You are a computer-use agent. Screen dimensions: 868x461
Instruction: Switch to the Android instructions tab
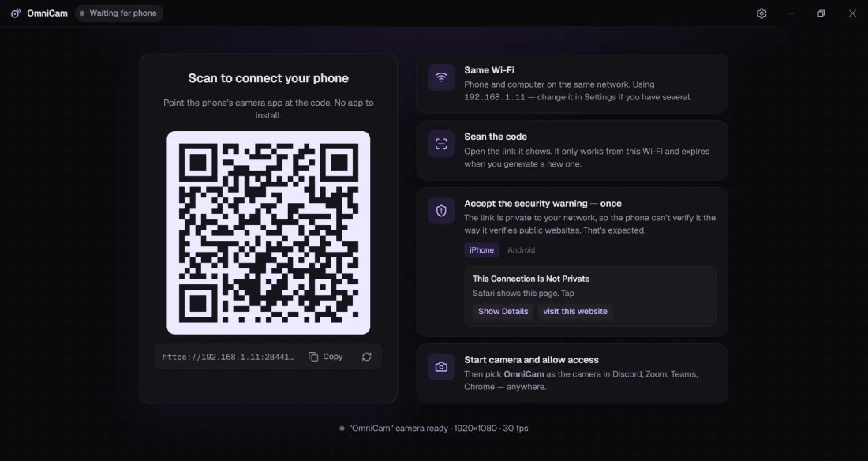point(521,250)
